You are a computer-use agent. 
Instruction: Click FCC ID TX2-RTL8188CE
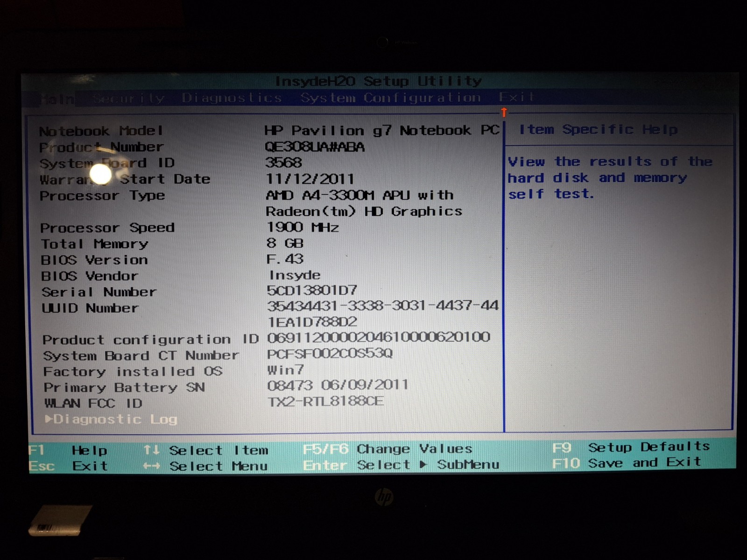(x=326, y=401)
